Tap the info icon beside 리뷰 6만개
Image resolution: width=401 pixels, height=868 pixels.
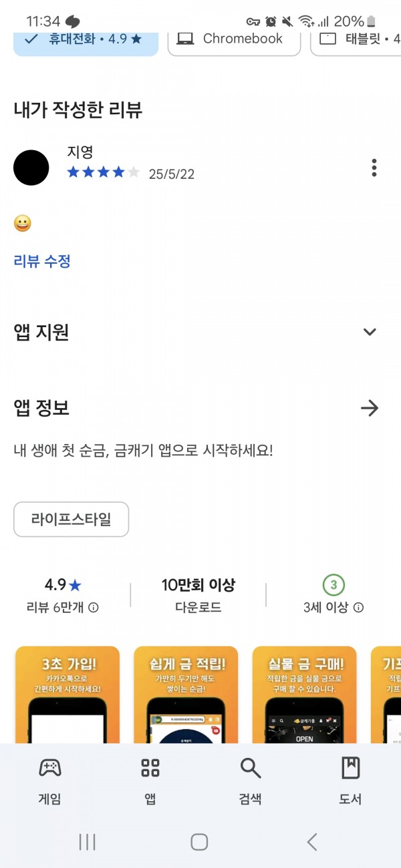click(x=94, y=608)
